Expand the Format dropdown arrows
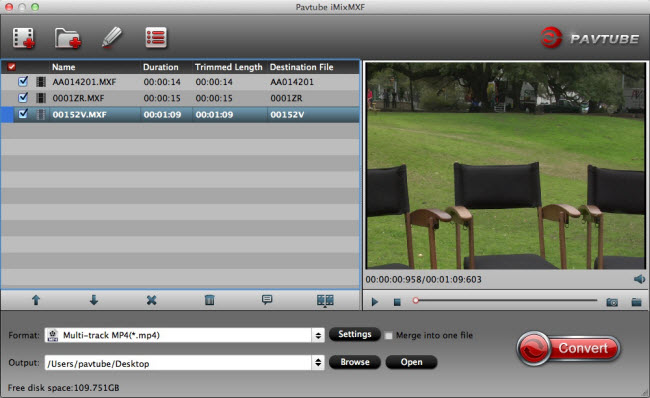Image resolution: width=650 pixels, height=398 pixels. 318,335
